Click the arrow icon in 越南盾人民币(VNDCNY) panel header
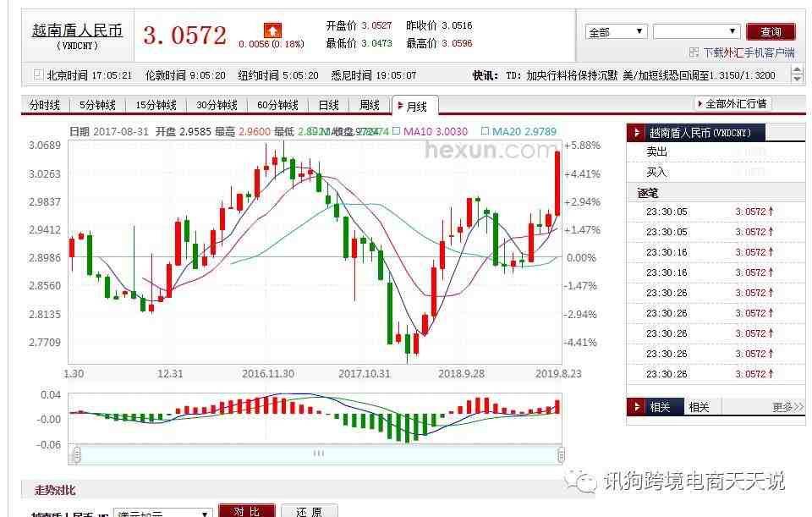This screenshot has height=517, width=812. 636,133
